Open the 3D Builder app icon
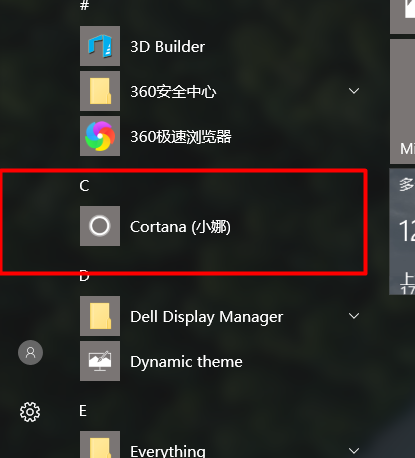 click(100, 46)
